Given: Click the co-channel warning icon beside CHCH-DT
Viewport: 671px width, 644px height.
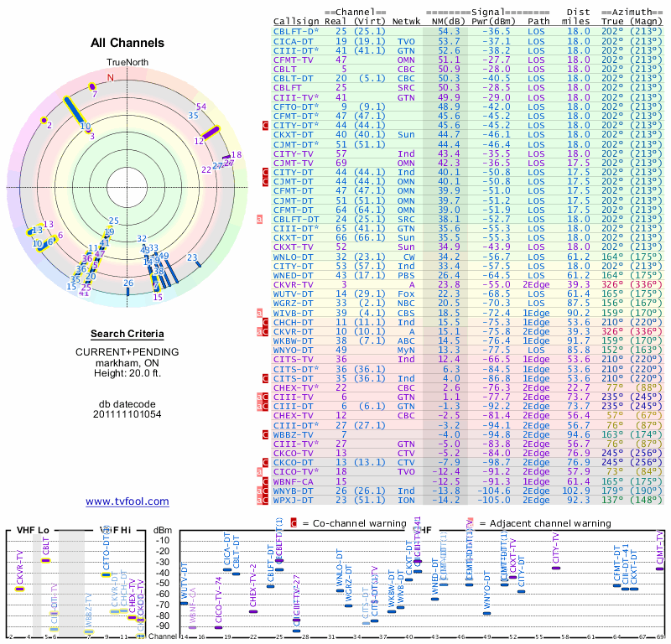Looking at the screenshot, I should point(266,322).
